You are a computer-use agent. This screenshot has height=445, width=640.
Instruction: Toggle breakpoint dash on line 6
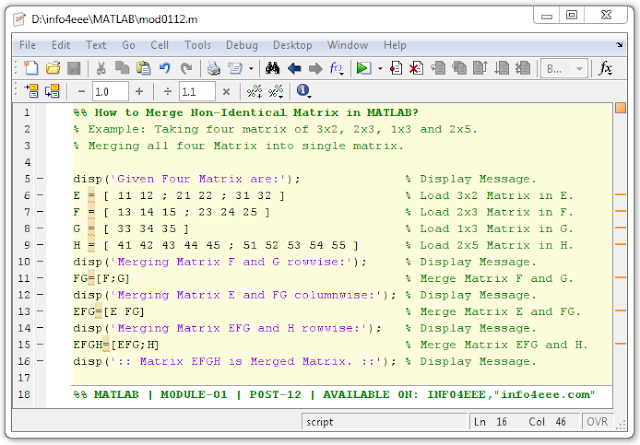(40, 195)
